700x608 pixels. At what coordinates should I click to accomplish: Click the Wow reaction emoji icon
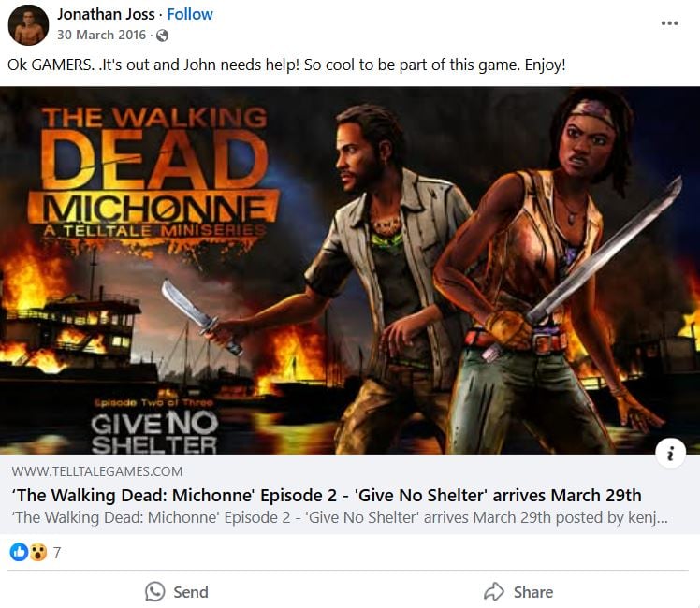(x=38, y=552)
